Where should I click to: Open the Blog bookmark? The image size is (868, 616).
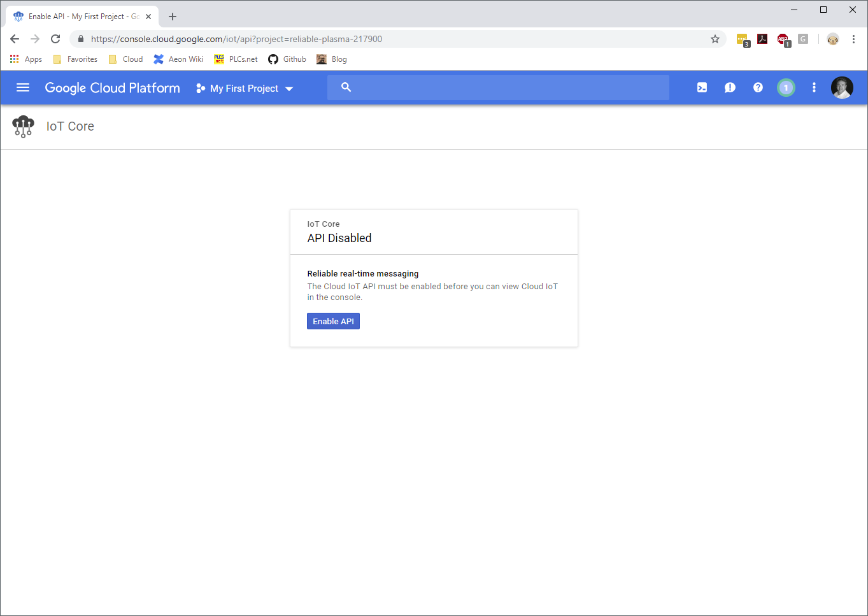click(x=332, y=59)
